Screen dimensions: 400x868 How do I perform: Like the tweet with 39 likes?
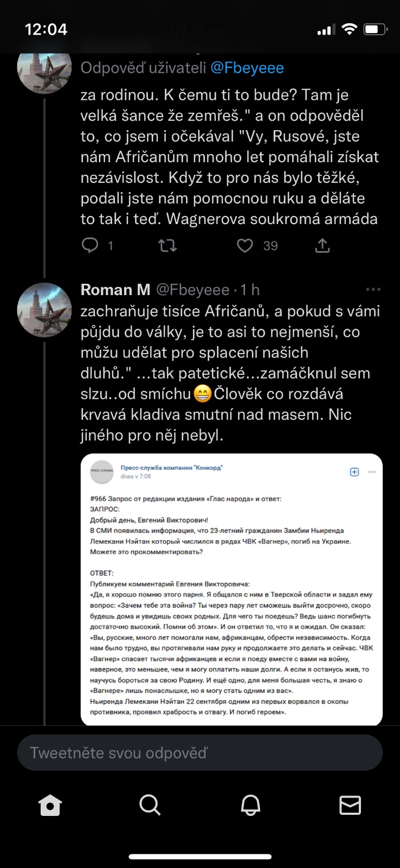point(245,246)
